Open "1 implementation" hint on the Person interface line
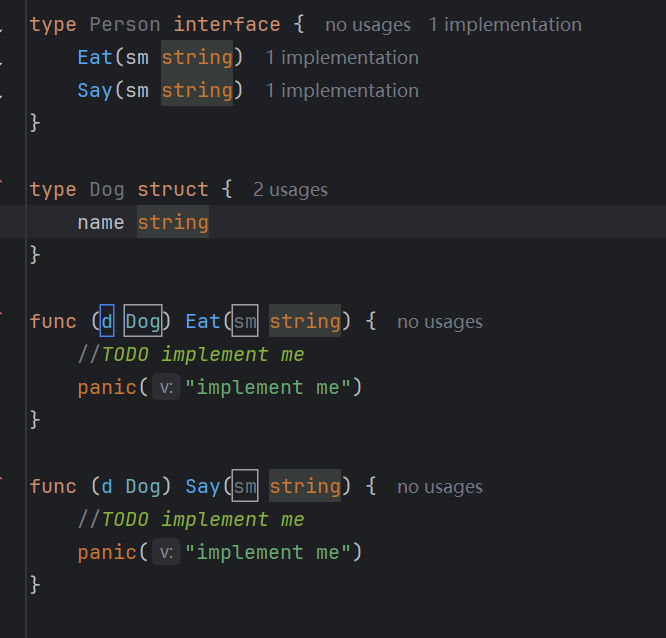The width and height of the screenshot is (666, 638). 505,24
